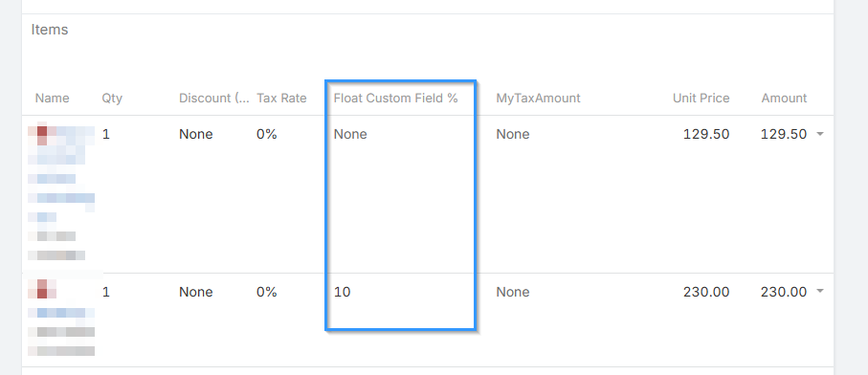Click first row's 0% tax rate
The height and width of the screenshot is (375, 868).
pyautogui.click(x=266, y=134)
